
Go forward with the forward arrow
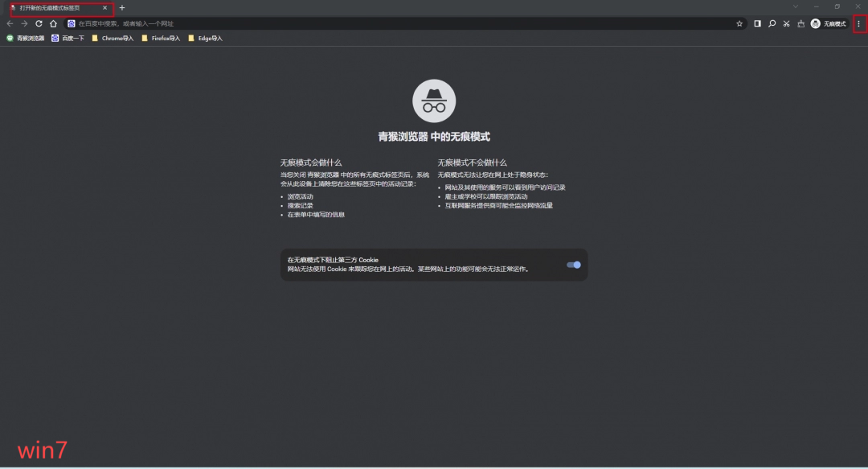tap(24, 24)
